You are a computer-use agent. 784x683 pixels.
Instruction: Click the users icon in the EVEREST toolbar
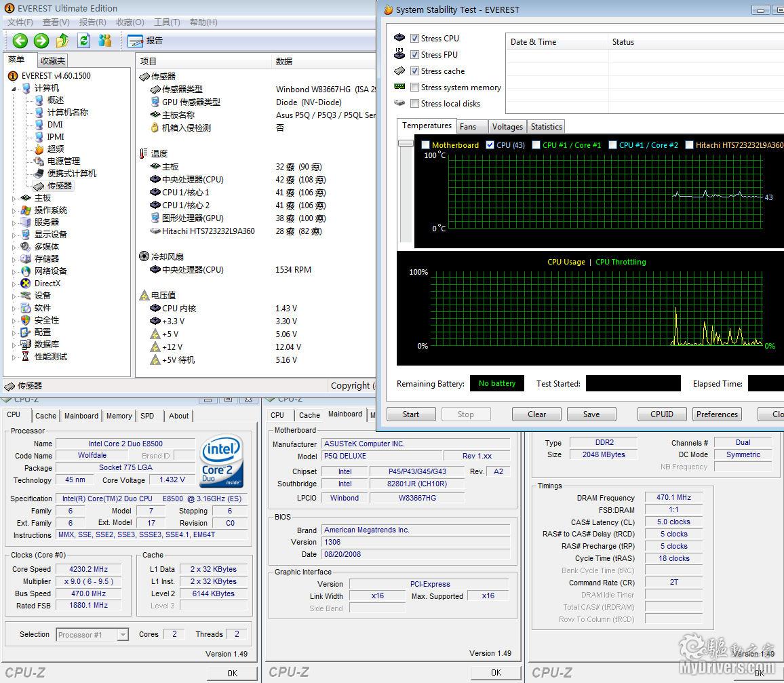[105, 41]
